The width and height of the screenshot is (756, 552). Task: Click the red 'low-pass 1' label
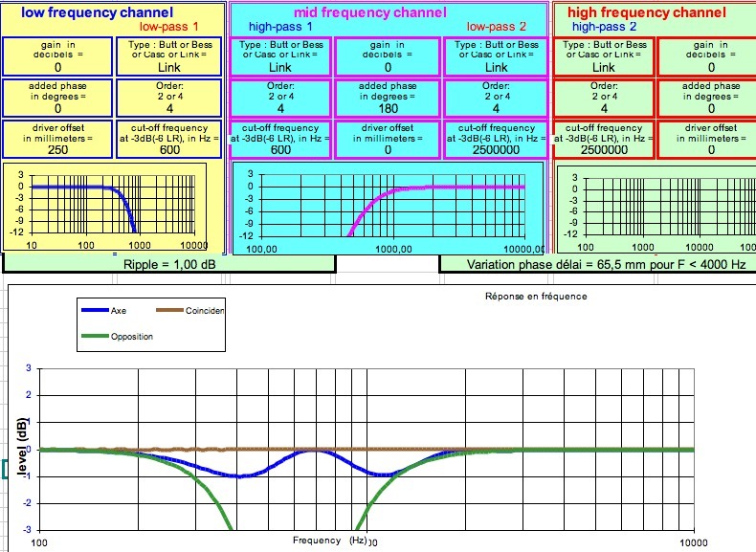click(169, 27)
